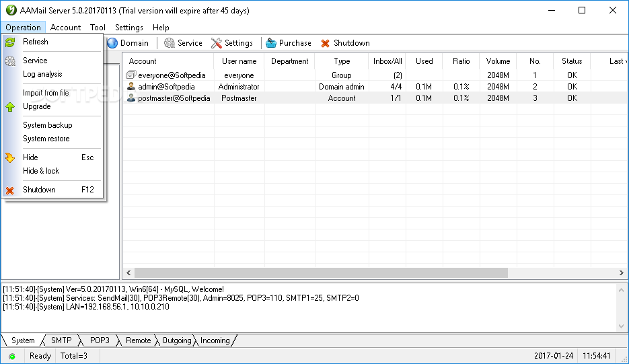Sort by the Type column header
Viewport: 629px width, 364px height.
click(x=342, y=61)
